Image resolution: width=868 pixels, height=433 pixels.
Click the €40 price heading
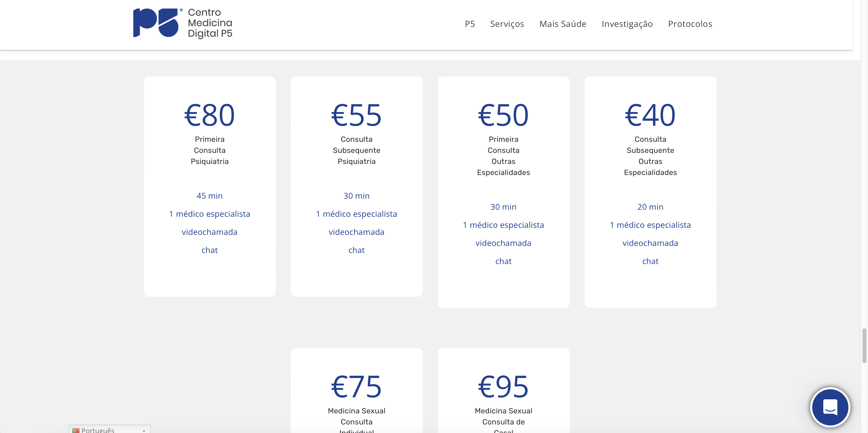click(650, 115)
